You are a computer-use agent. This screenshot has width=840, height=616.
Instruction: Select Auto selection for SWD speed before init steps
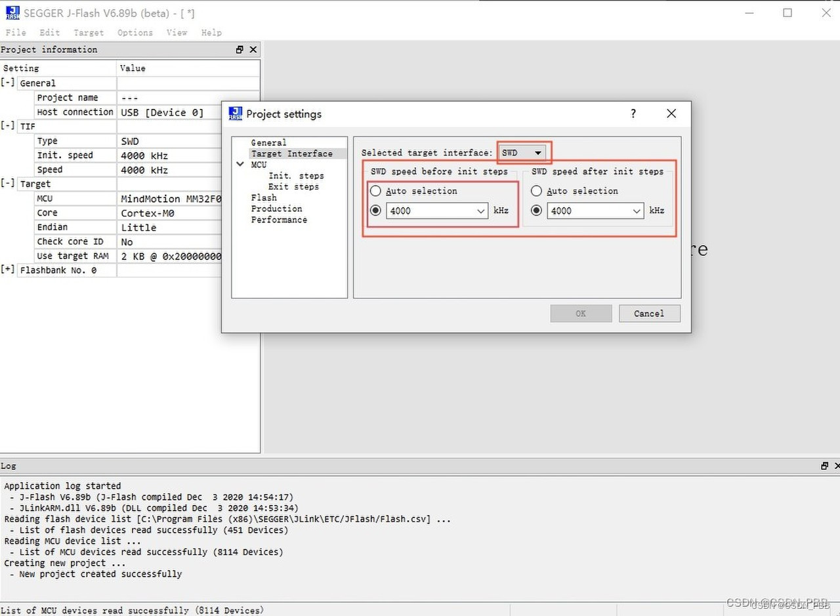(x=375, y=191)
